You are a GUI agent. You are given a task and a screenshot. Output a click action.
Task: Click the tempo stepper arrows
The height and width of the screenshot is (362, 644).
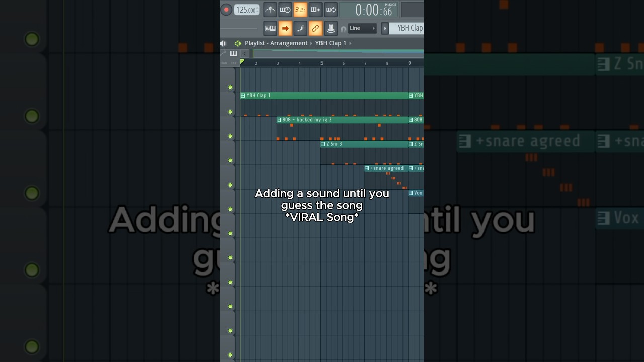pos(257,10)
